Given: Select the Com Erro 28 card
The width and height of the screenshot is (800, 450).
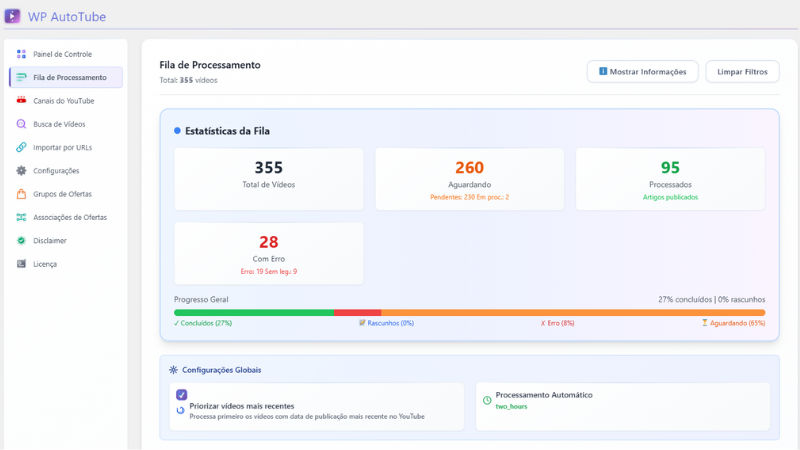Looking at the screenshot, I should pyautogui.click(x=269, y=253).
